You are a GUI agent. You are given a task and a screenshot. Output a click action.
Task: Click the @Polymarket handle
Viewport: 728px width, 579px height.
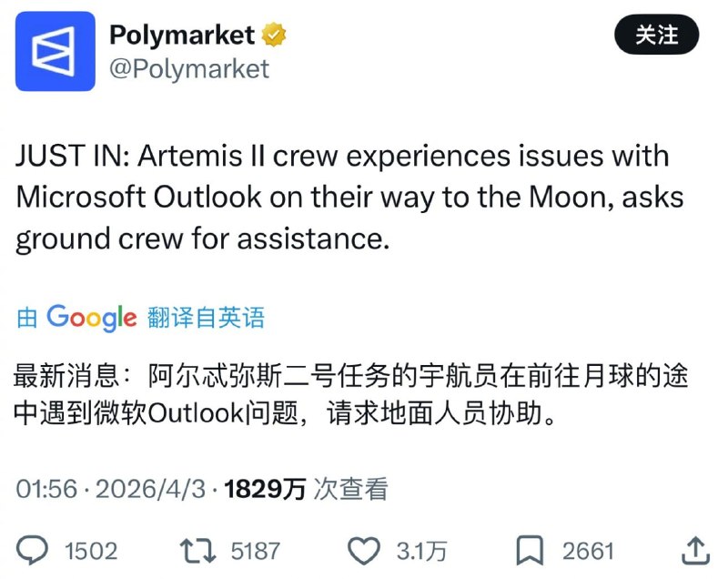coord(187,66)
